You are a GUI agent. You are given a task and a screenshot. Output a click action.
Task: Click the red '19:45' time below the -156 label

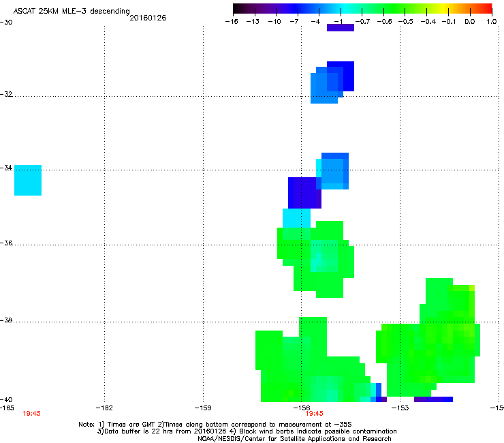click(x=315, y=414)
